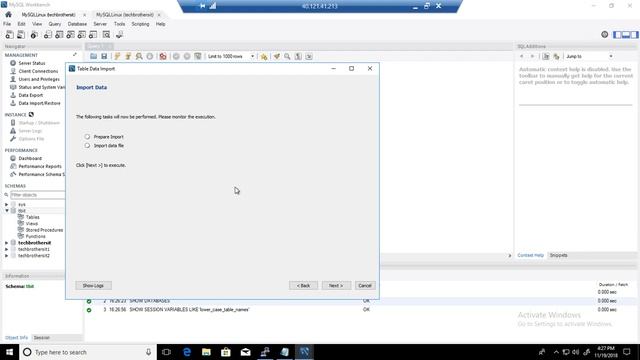Click the Filter objects search field

pos(37,195)
